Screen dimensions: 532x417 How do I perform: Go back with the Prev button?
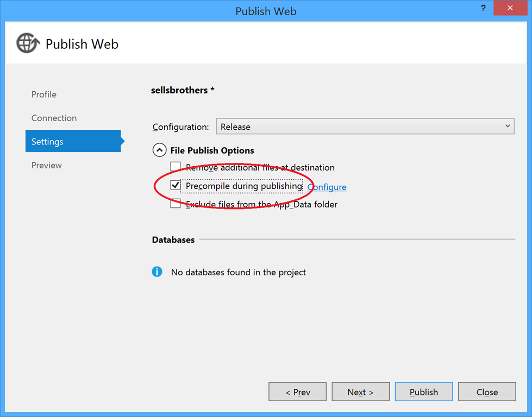pos(298,392)
